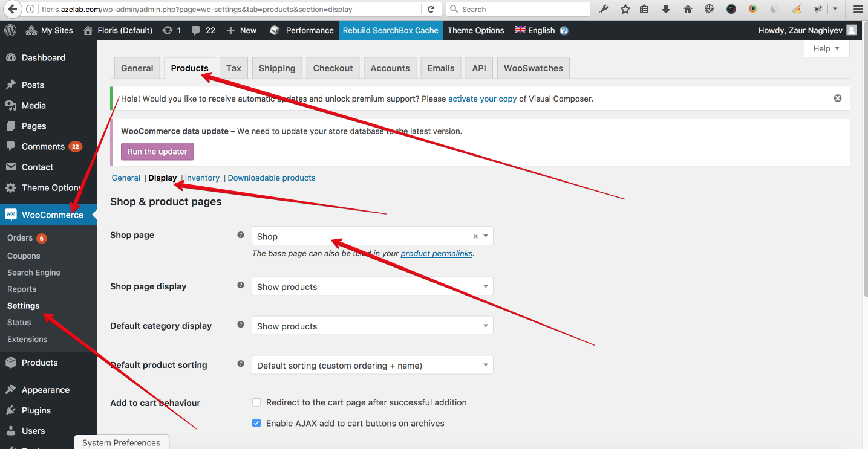Open the browser hamburger menu
This screenshot has width=868, height=449.
click(858, 9)
